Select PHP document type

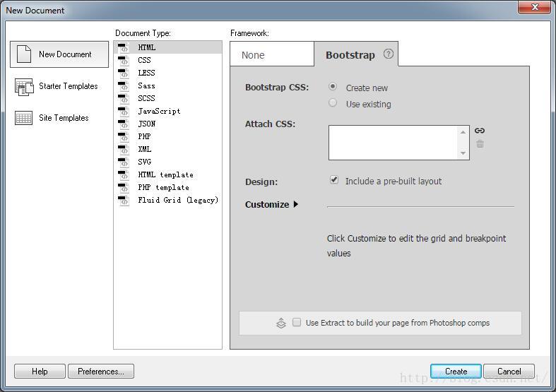pos(167,137)
